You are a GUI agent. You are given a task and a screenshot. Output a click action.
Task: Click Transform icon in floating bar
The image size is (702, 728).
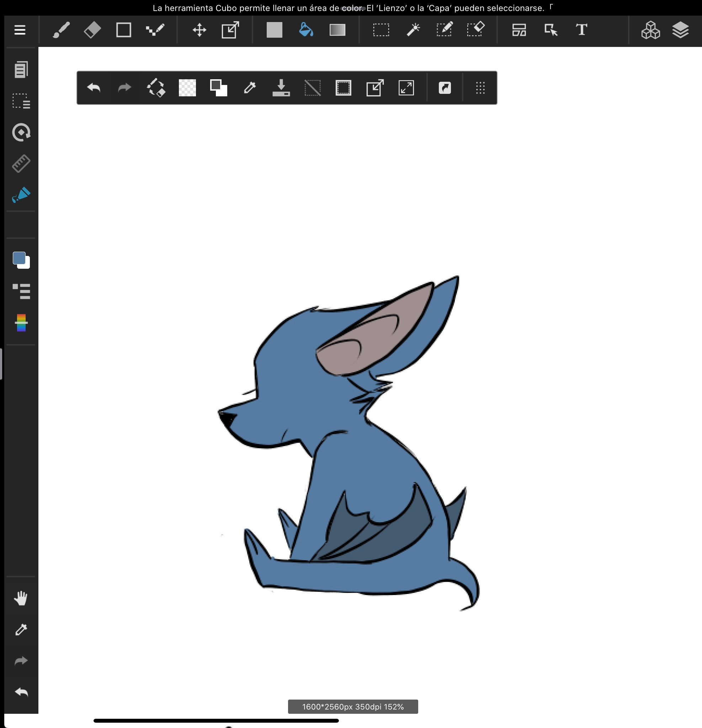(x=375, y=88)
